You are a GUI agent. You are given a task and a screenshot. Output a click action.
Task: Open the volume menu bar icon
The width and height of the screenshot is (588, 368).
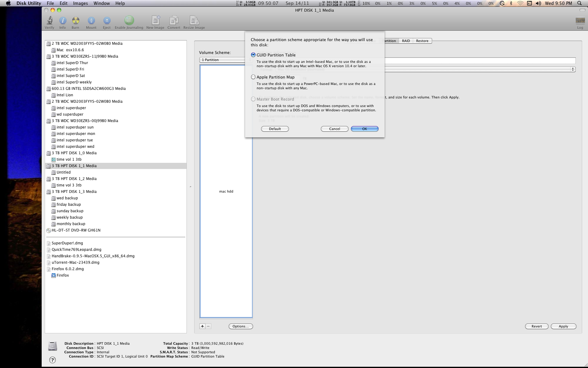pyautogui.click(x=538, y=3)
